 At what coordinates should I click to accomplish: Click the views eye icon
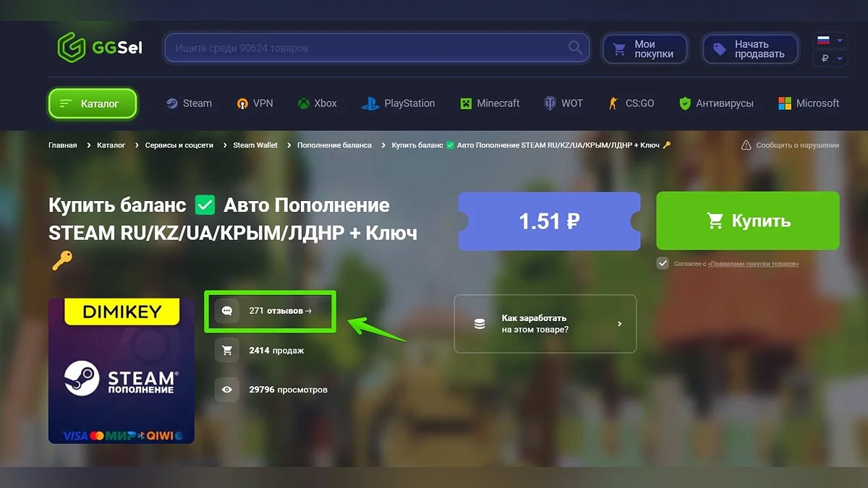click(x=227, y=389)
